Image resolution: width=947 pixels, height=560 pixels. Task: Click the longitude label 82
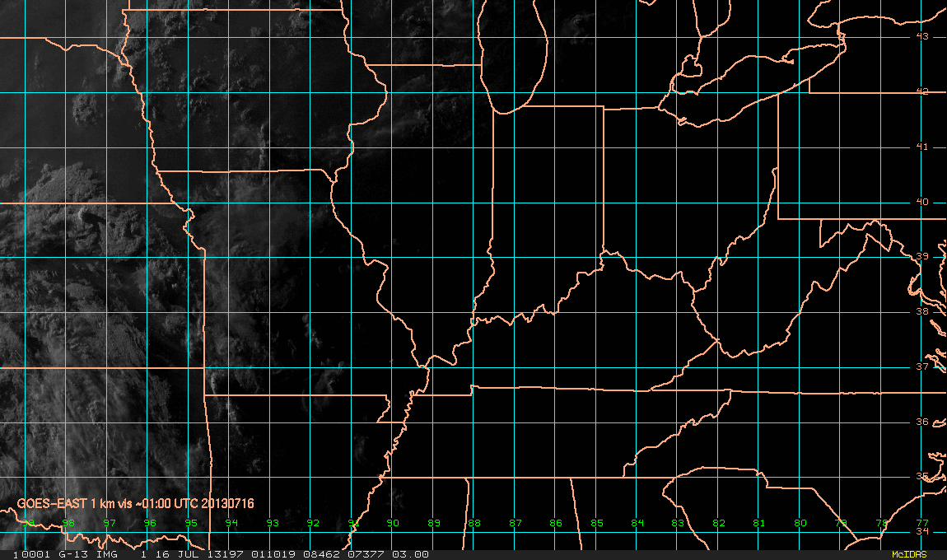(719, 523)
